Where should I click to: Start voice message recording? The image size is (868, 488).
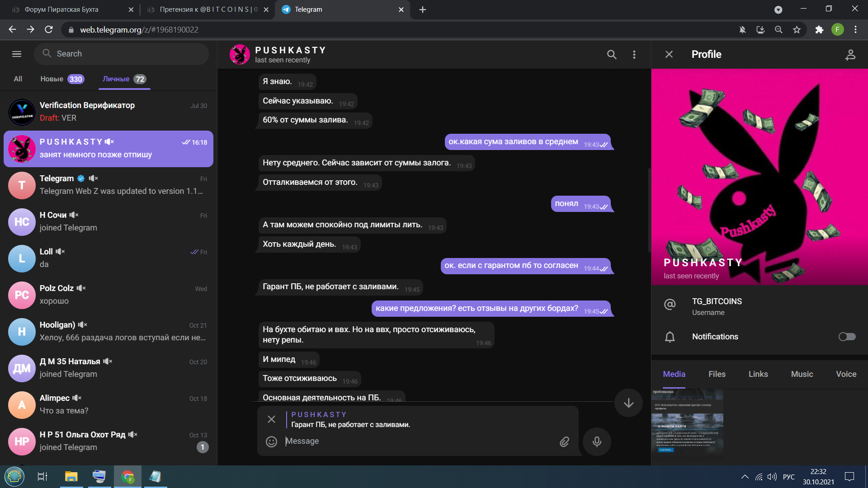coord(597,441)
